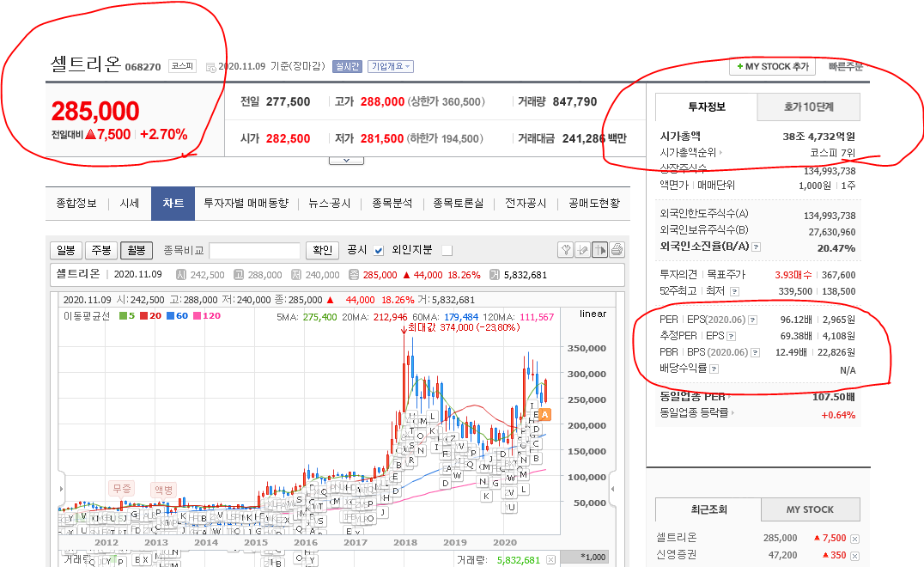Select the drawing eraser icon

(583, 250)
